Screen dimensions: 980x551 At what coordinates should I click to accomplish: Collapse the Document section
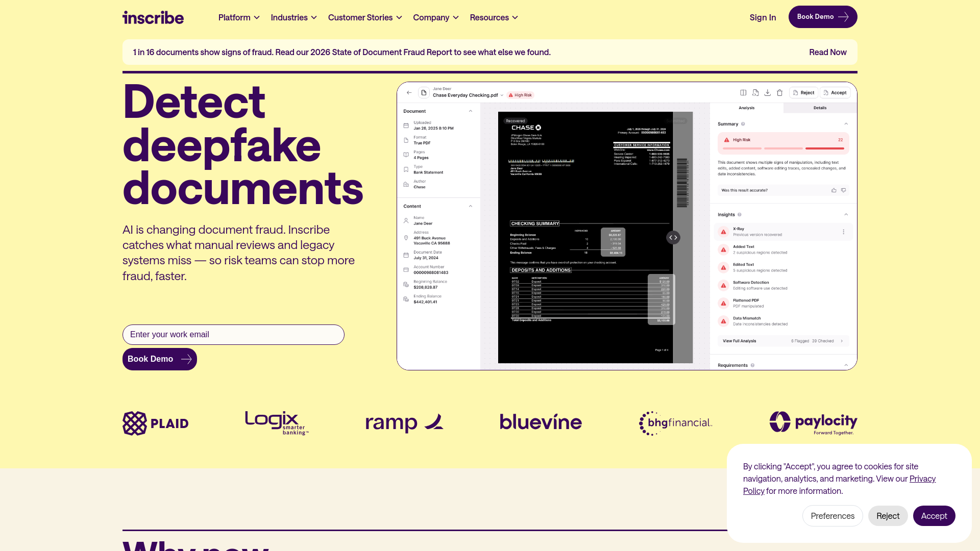tap(471, 111)
